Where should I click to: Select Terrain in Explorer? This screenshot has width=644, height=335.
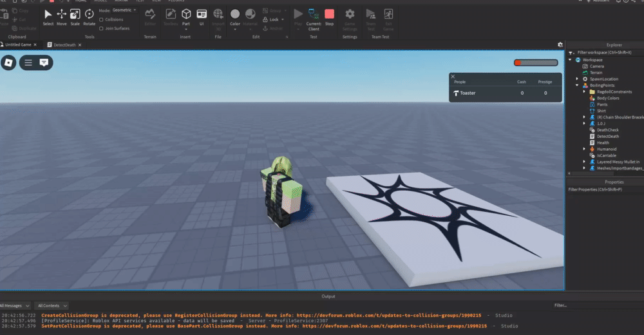[x=592, y=73]
